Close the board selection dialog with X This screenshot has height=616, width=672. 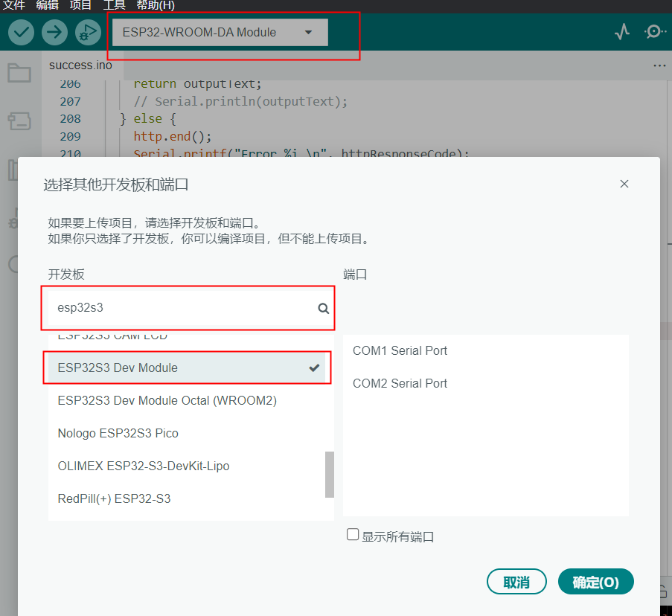pyautogui.click(x=624, y=184)
